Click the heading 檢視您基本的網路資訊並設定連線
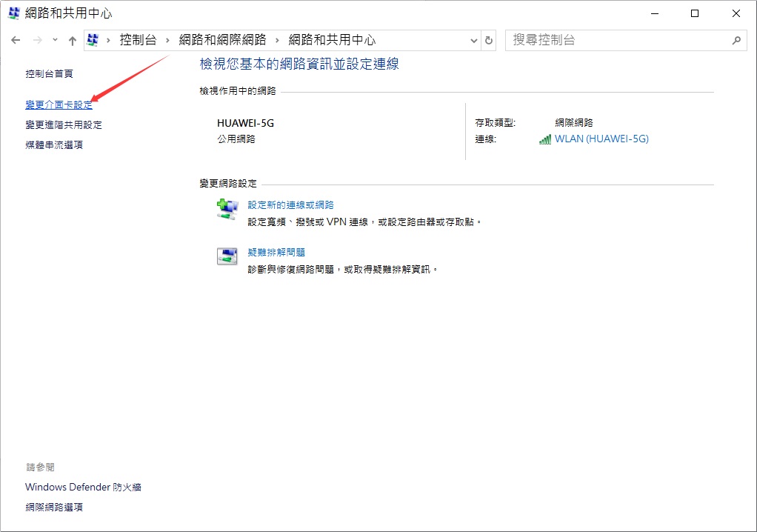Image resolution: width=757 pixels, height=532 pixels. pyautogui.click(x=299, y=64)
